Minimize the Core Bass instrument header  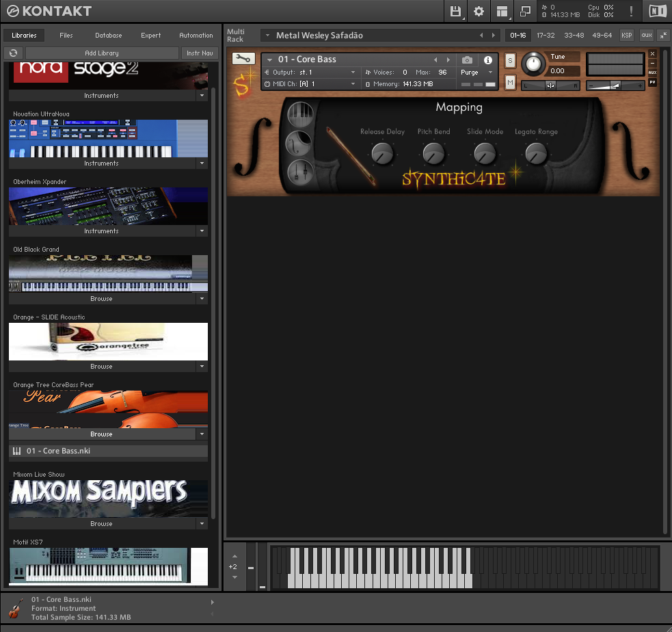pyautogui.click(x=652, y=63)
